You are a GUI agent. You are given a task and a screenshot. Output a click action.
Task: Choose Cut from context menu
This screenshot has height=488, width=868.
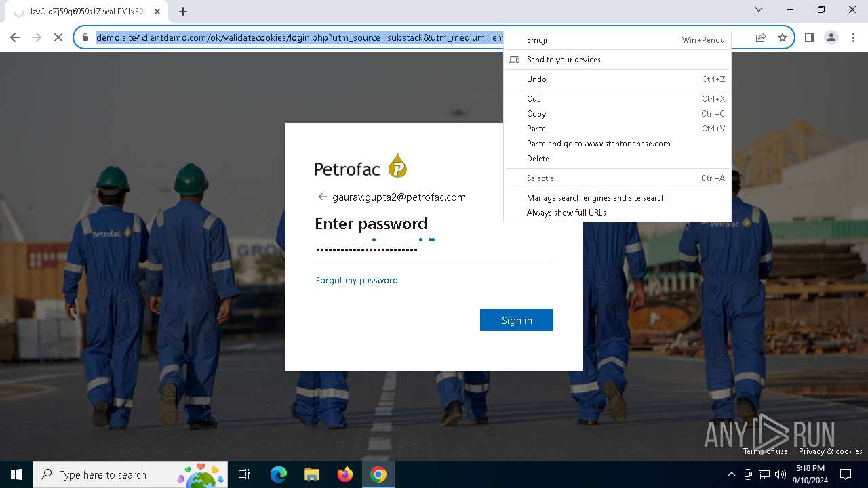pyautogui.click(x=617, y=99)
